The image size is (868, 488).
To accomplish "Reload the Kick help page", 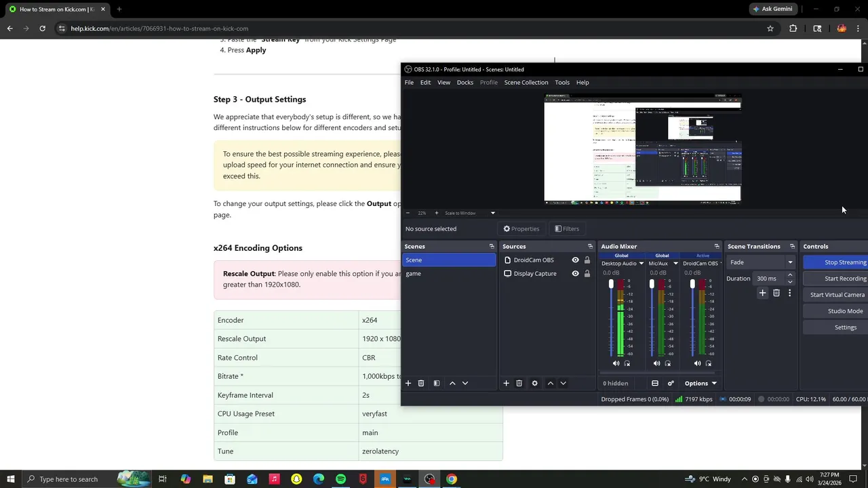I will click(42, 28).
